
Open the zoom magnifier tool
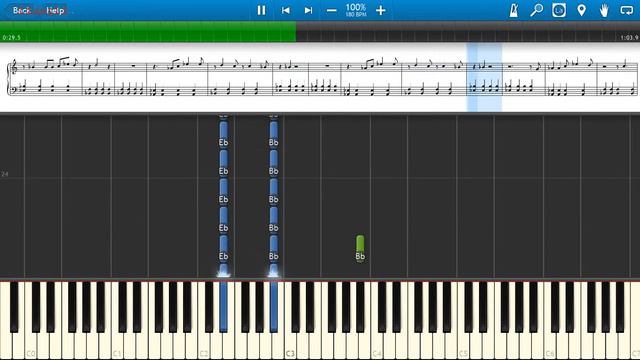click(536, 10)
